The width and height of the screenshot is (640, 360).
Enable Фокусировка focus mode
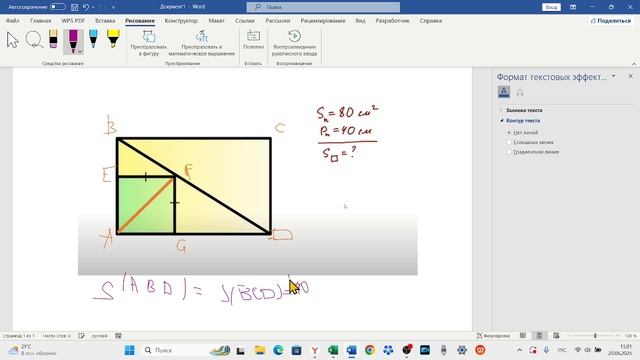(493, 336)
